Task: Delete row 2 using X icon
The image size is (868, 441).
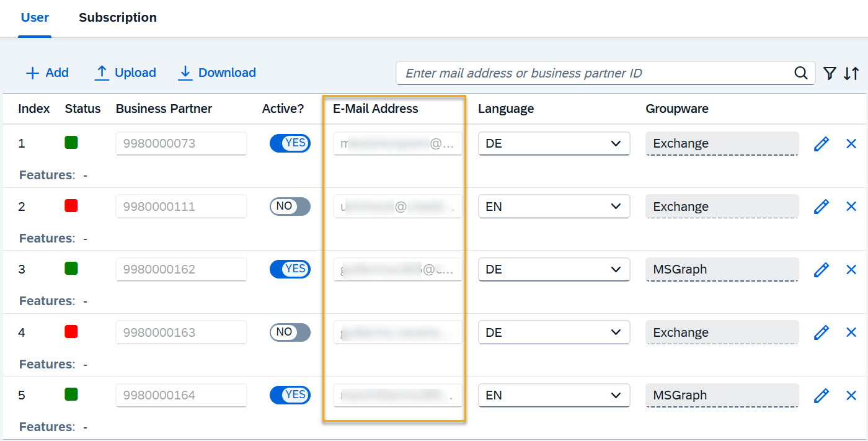Action: [851, 207]
